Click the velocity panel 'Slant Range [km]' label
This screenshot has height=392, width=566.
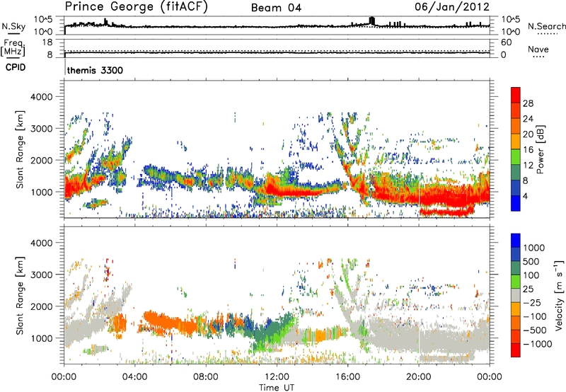tap(20, 295)
